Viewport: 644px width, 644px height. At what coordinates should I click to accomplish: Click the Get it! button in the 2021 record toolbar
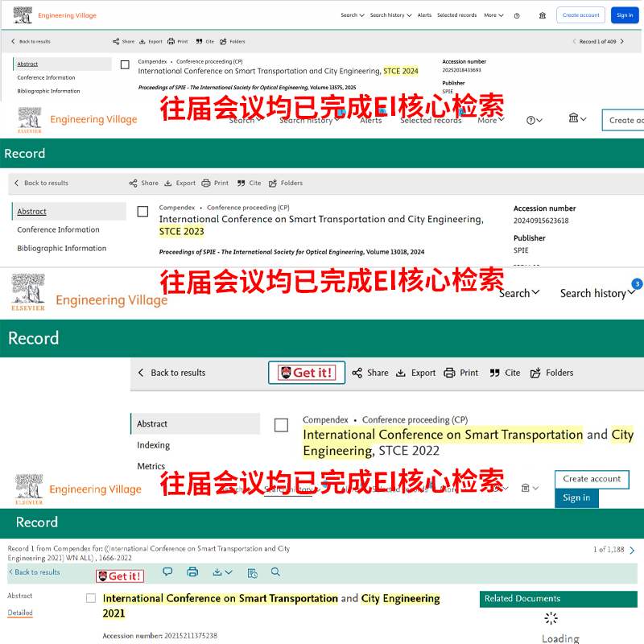pyautogui.click(x=120, y=576)
